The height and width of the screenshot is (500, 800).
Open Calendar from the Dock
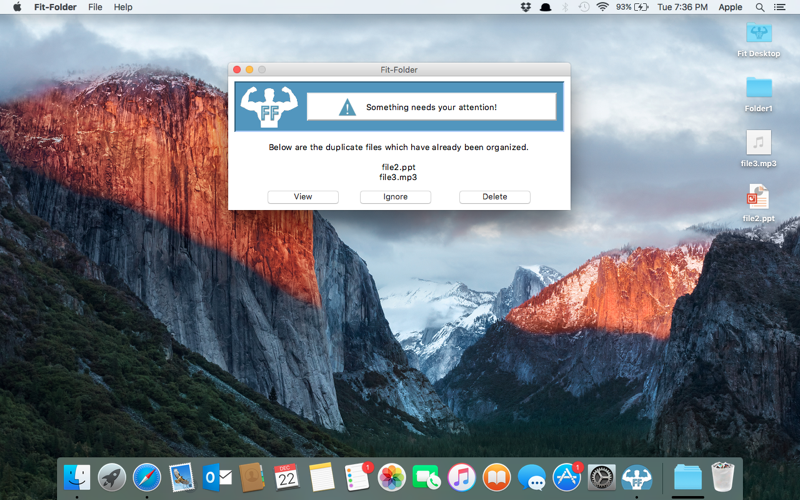click(x=286, y=478)
